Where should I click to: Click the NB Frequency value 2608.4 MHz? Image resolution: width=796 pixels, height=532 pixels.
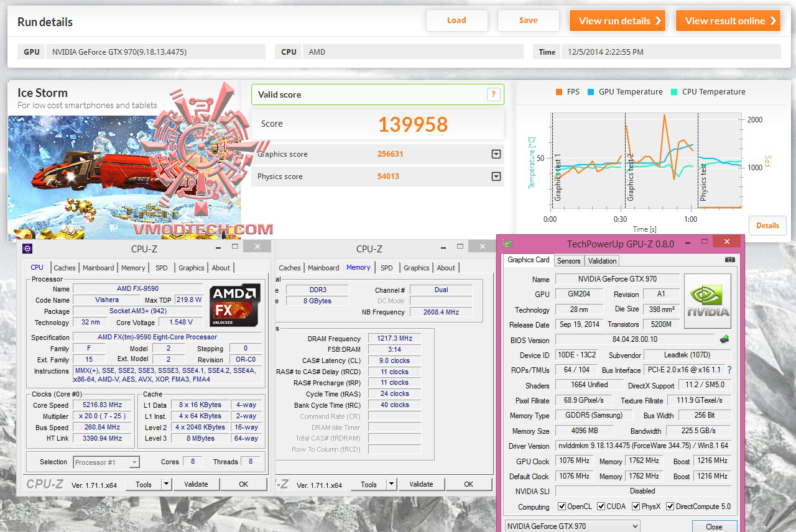441,312
